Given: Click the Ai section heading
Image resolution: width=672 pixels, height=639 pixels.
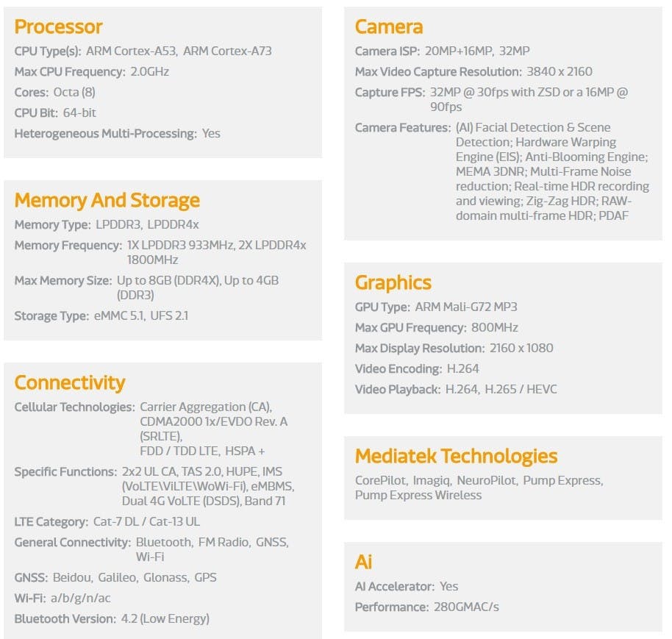Looking at the screenshot, I should tap(363, 562).
